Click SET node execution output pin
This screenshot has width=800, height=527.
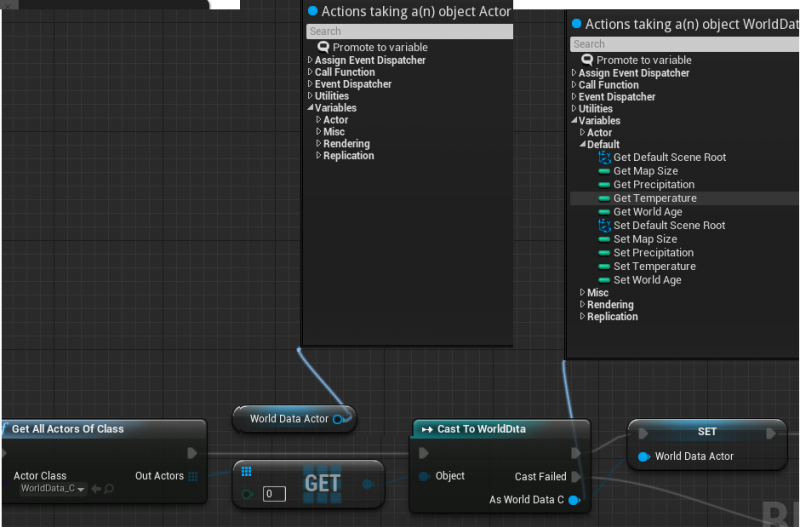coord(771,433)
